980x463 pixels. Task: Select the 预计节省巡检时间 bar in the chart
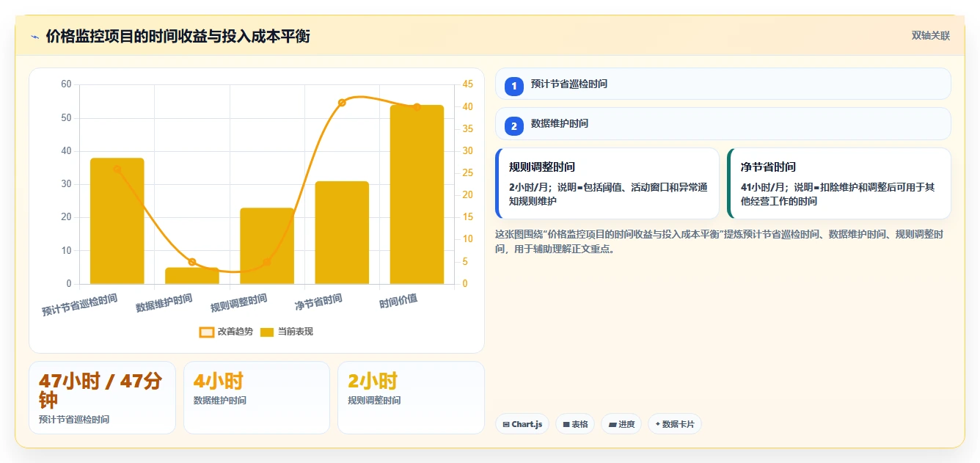(117, 221)
